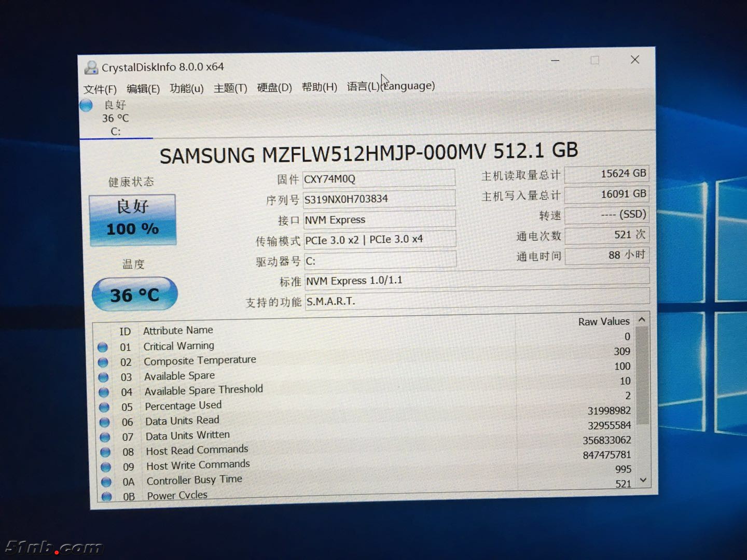Screen dimensions: 747x560
Task: Open the 功能(u) menu
Action: [x=187, y=88]
